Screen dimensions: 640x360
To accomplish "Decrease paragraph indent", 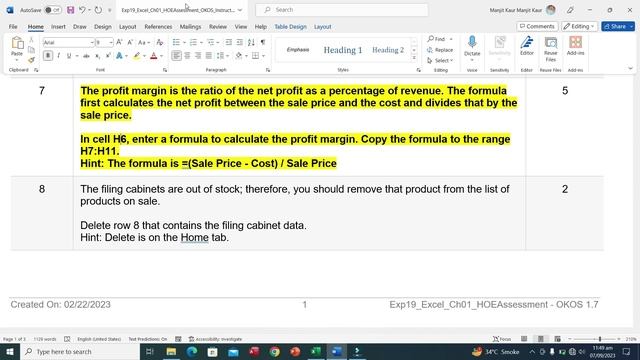I will tap(229, 42).
